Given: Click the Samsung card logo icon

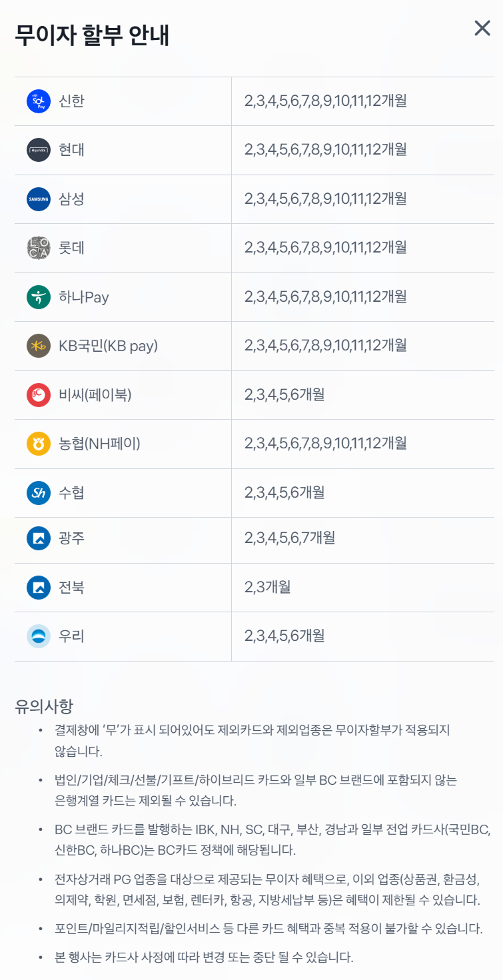Looking at the screenshot, I should (39, 199).
